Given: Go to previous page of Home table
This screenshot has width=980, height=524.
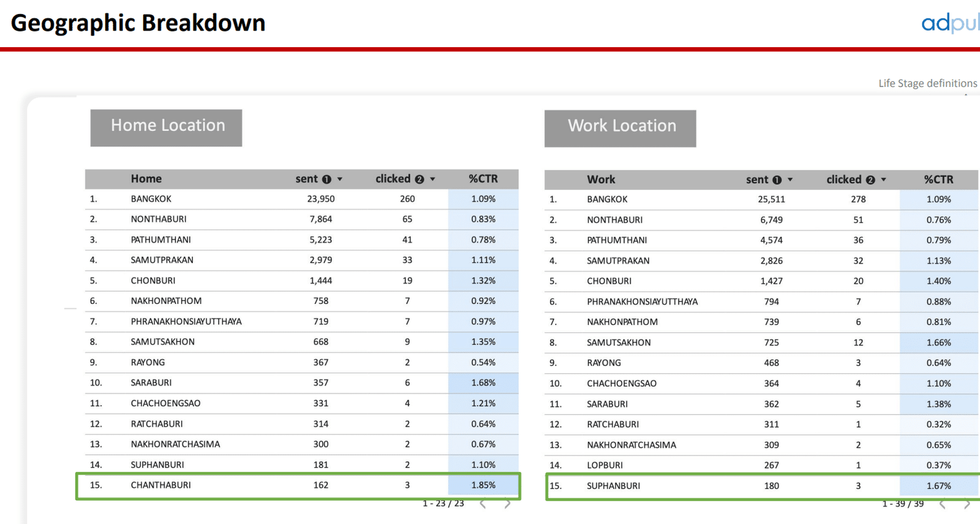Looking at the screenshot, I should point(483,504).
